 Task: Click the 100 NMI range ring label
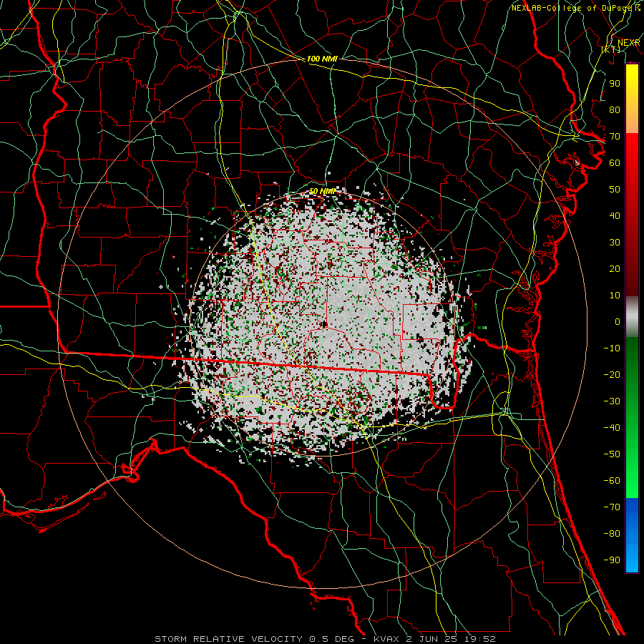322,59
